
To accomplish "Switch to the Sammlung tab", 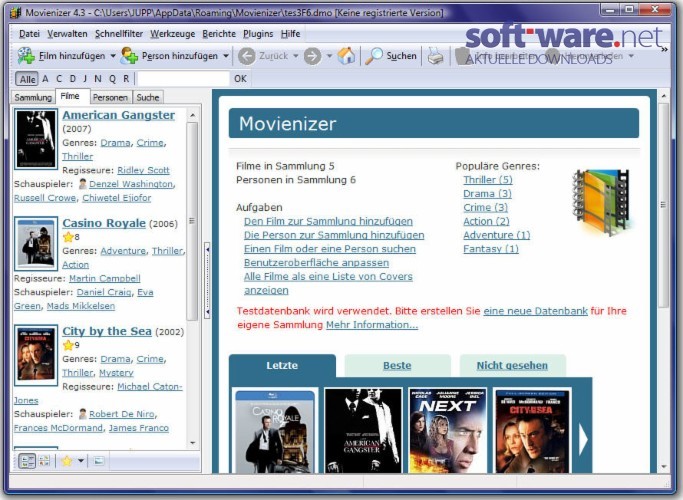I will (x=33, y=97).
